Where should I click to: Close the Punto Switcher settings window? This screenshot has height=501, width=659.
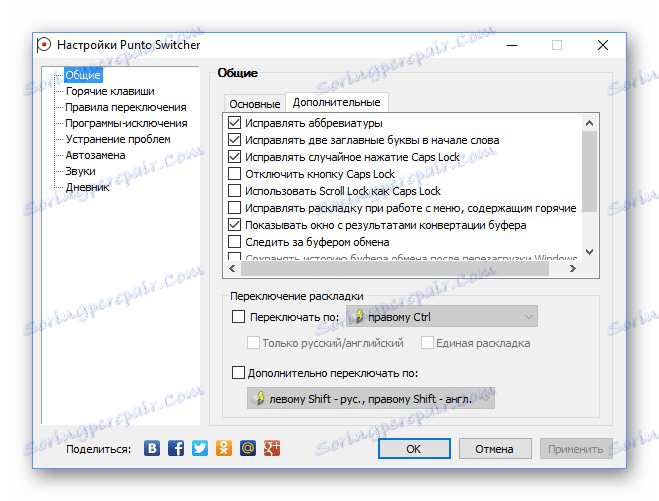coord(603,45)
